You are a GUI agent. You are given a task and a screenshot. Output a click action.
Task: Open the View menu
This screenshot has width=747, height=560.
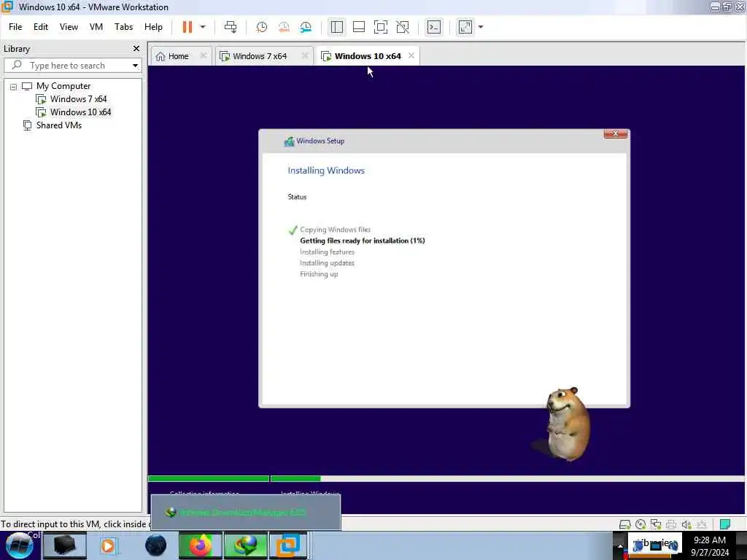point(69,27)
